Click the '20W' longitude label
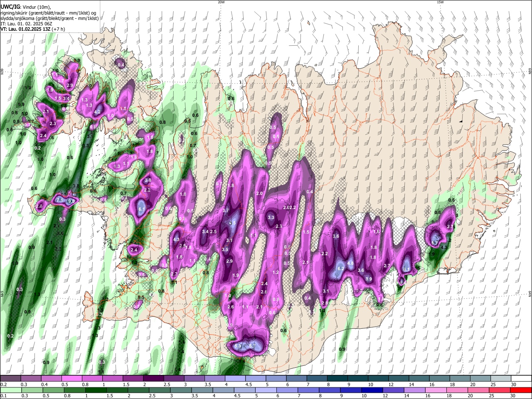The image size is (532, 399). coord(221,2)
